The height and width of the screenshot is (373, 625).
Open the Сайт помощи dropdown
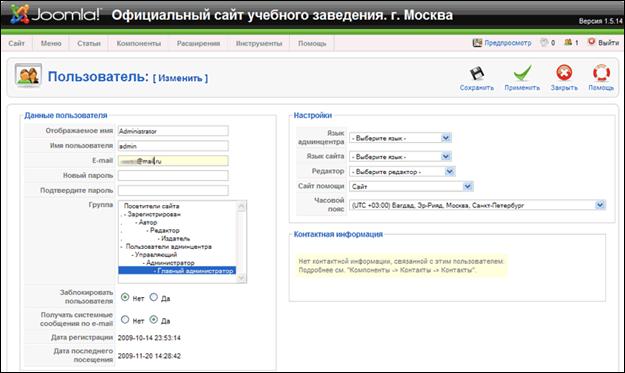tap(411, 186)
